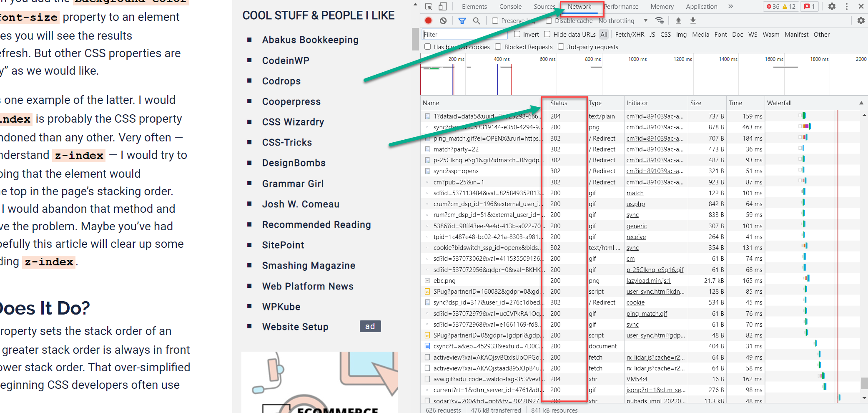The height and width of the screenshot is (413, 868).
Task: Open network search magnifier icon
Action: (x=477, y=20)
